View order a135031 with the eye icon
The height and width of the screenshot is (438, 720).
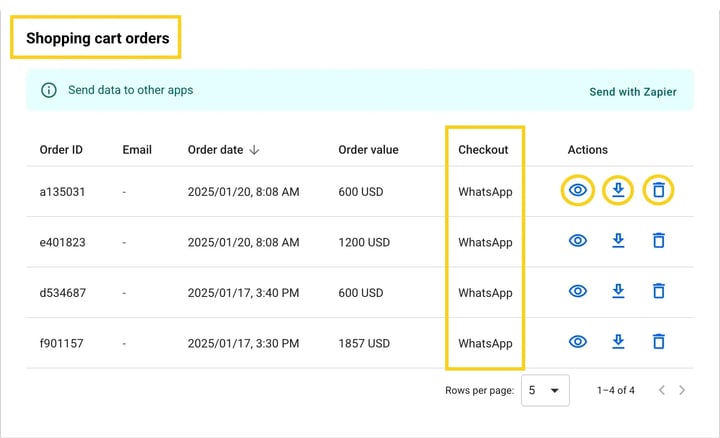pos(578,190)
